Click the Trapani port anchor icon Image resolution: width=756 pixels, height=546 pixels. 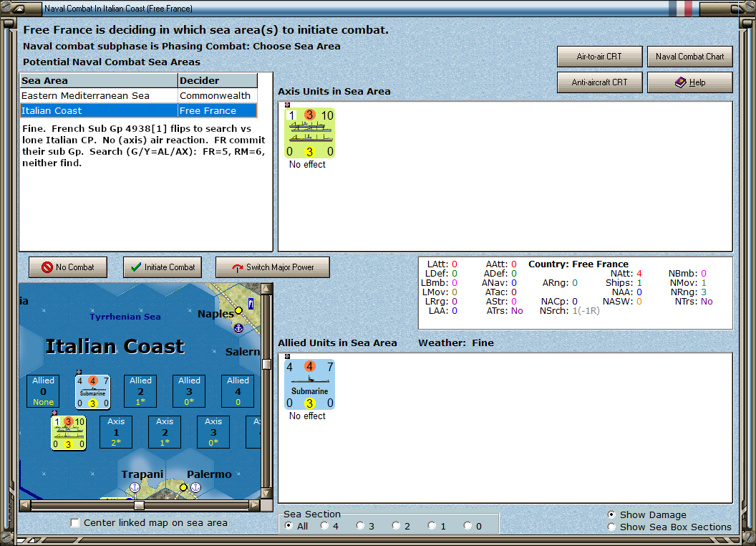pos(135,487)
